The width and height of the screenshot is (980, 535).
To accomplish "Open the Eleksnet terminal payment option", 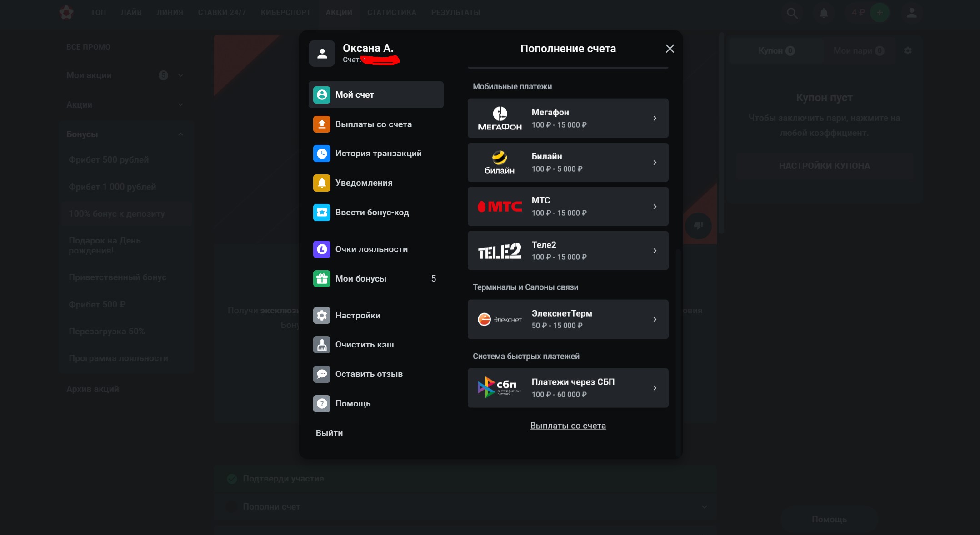I will (x=567, y=319).
